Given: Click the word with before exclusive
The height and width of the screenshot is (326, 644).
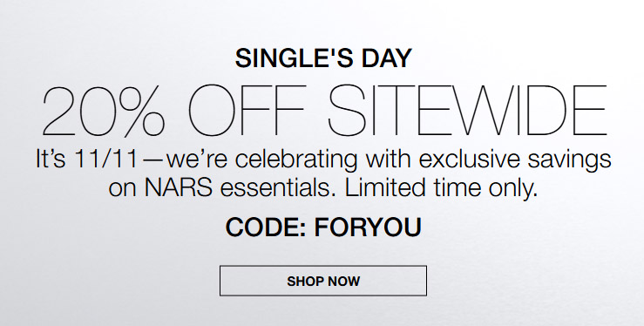Looking at the screenshot, I should [x=388, y=160].
